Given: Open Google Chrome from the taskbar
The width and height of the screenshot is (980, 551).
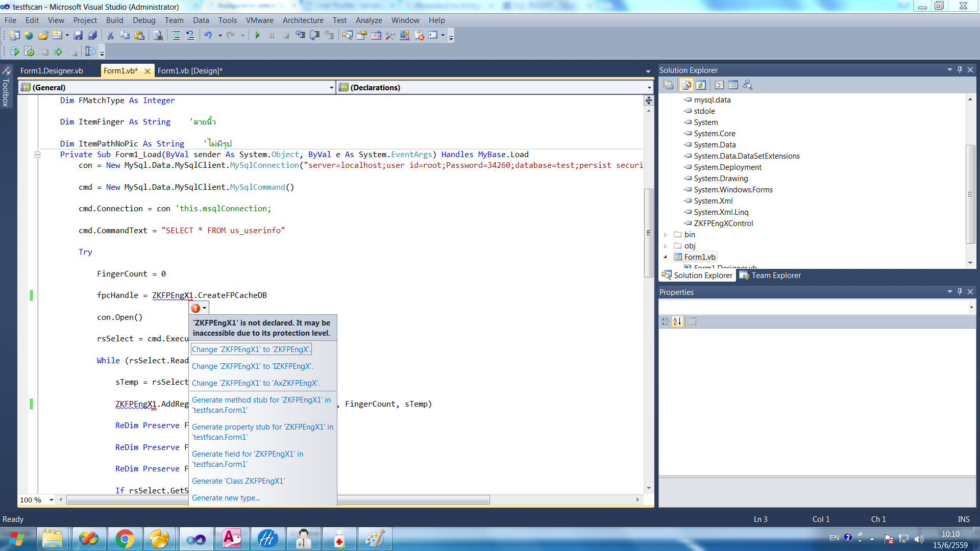Looking at the screenshot, I should click(x=125, y=538).
